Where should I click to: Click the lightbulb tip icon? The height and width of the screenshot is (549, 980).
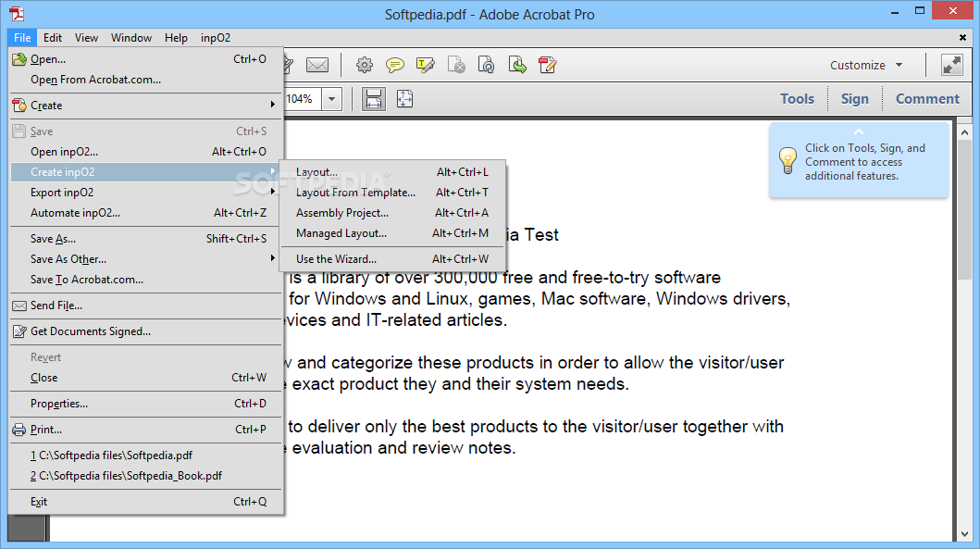tap(788, 161)
